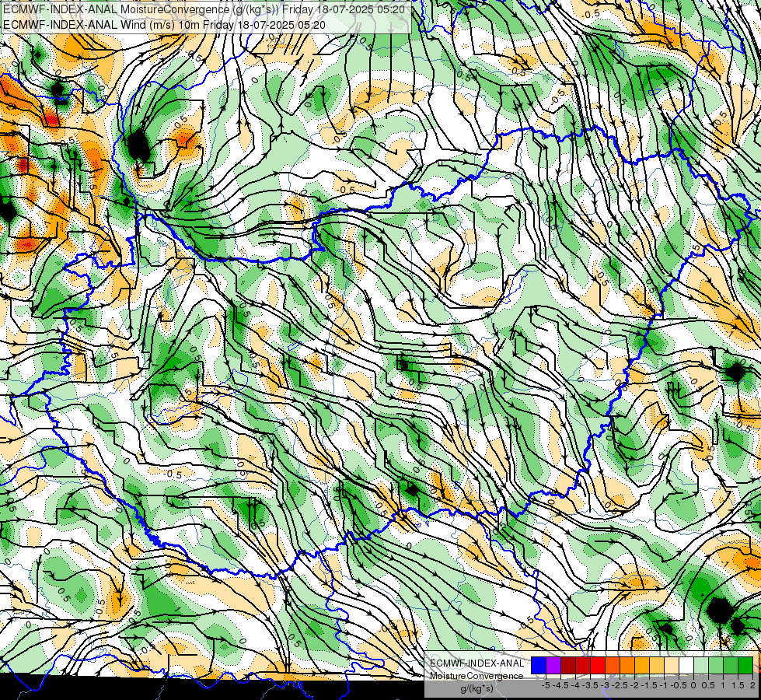The height and width of the screenshot is (700, 761).
Task: Click the legend unit g/(kg*s)
Action: pyautogui.click(x=476, y=688)
